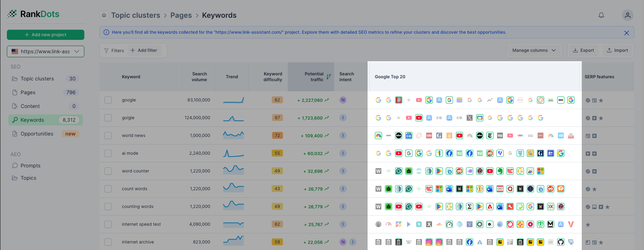The height and width of the screenshot is (250, 644).
Task: Click the RankDots logo
Action: point(33,14)
